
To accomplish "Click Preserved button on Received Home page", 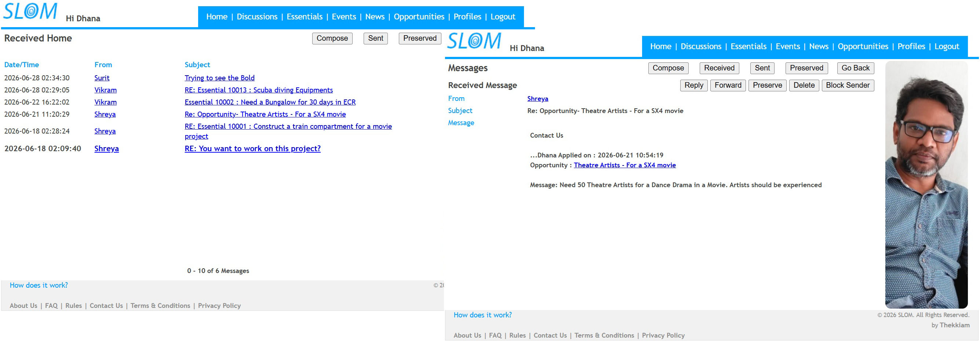I will coord(420,39).
